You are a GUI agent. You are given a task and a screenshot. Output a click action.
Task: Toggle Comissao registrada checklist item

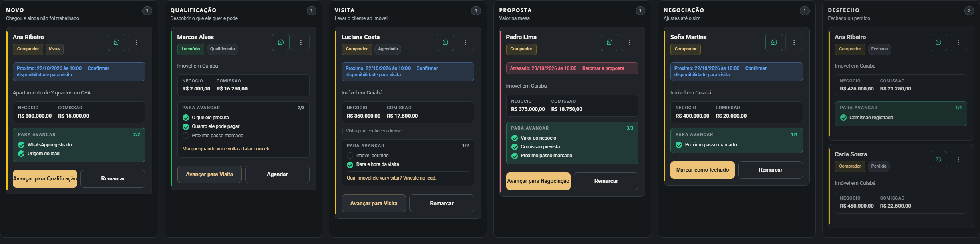click(x=843, y=118)
